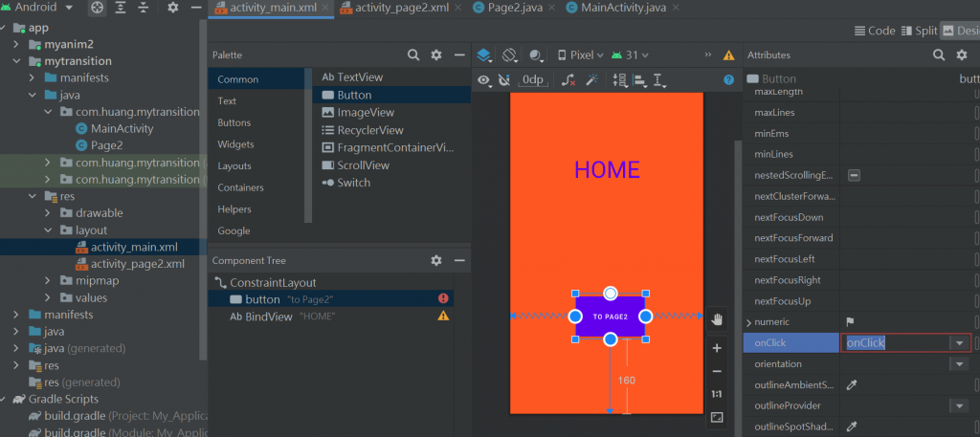Select the Layouts palette category
Viewport: 980px width, 437px height.
[234, 166]
